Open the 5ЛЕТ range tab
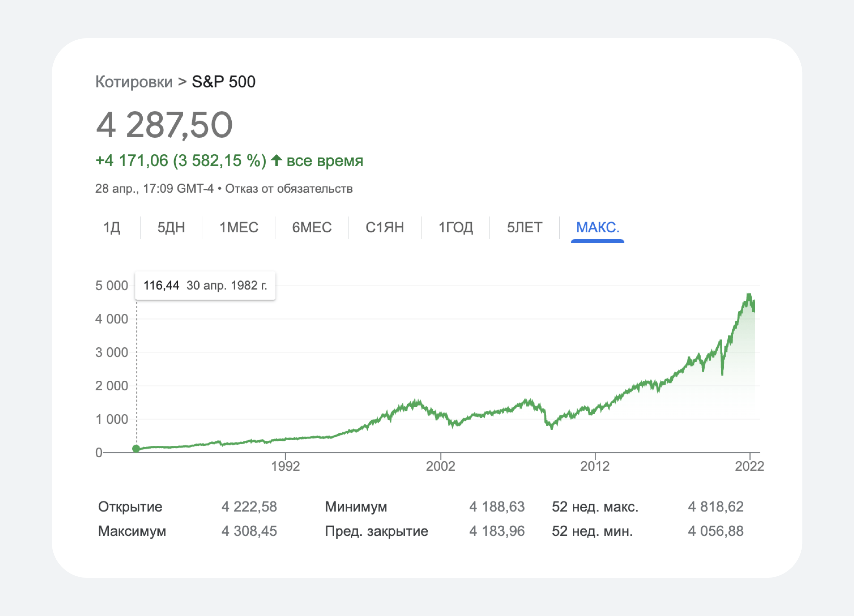This screenshot has height=616, width=854. [x=525, y=227]
